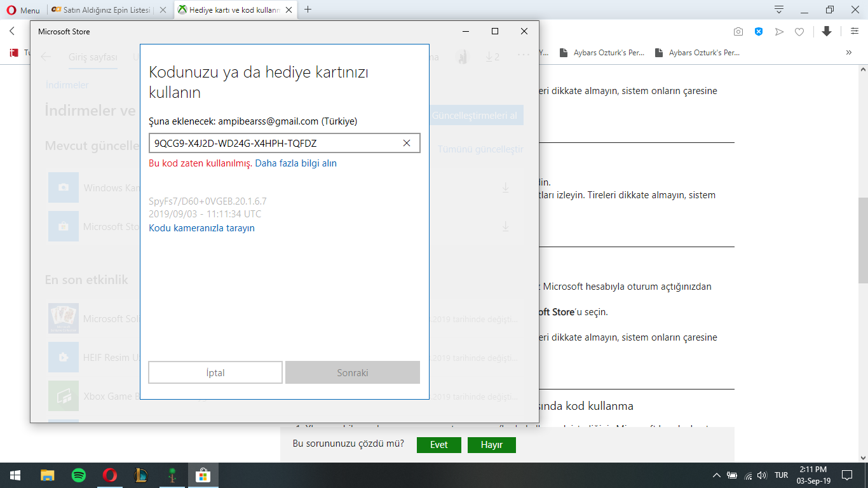The image size is (868, 488).
Task: Click the code input field in the dialog
Action: 284,143
